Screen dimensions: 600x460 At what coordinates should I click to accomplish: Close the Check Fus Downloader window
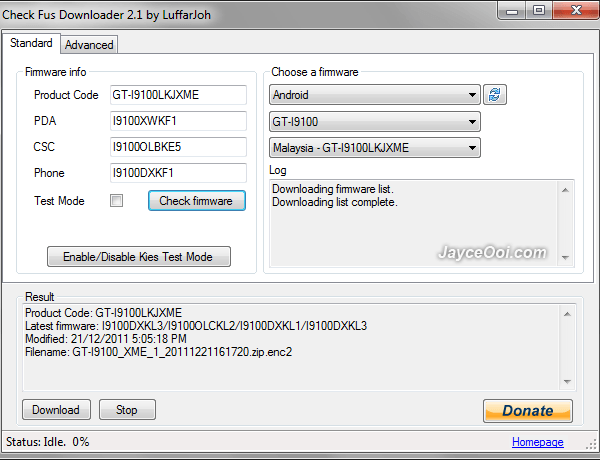576,10
